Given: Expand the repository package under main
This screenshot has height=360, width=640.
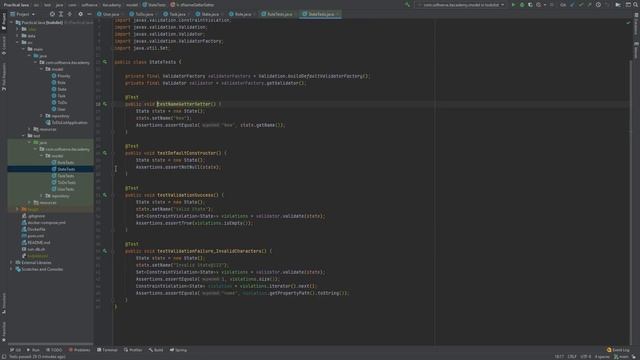Looking at the screenshot, I should pos(41,116).
